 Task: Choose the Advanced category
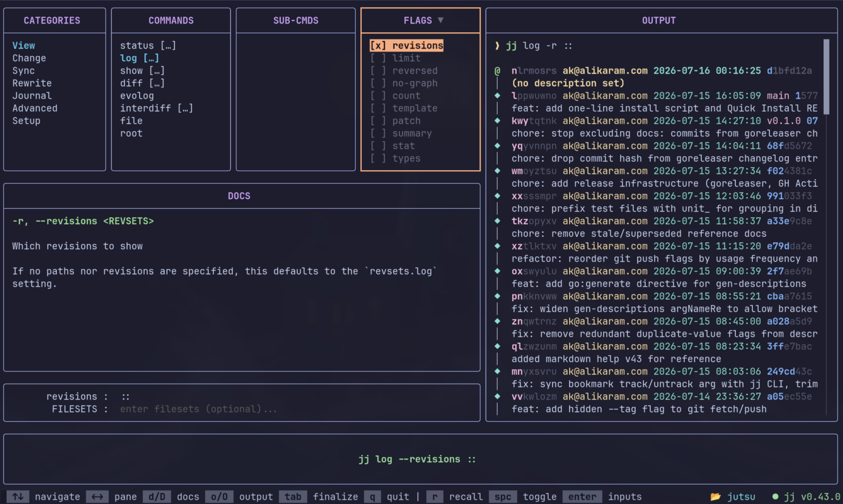coord(35,108)
